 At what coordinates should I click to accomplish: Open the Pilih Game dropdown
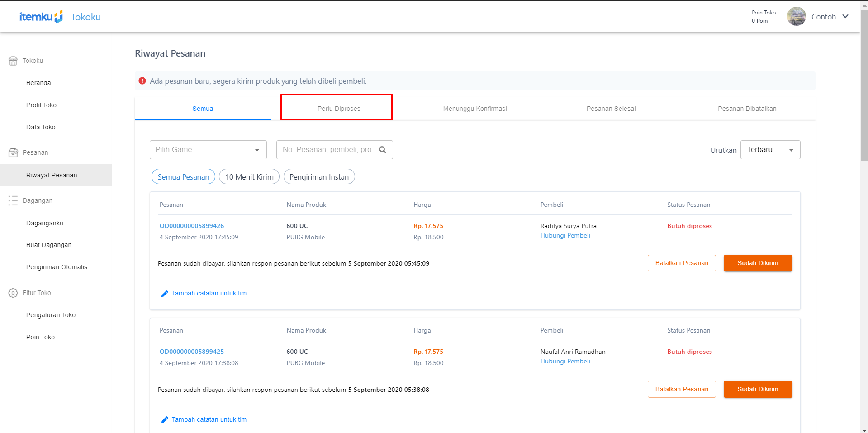click(x=208, y=150)
